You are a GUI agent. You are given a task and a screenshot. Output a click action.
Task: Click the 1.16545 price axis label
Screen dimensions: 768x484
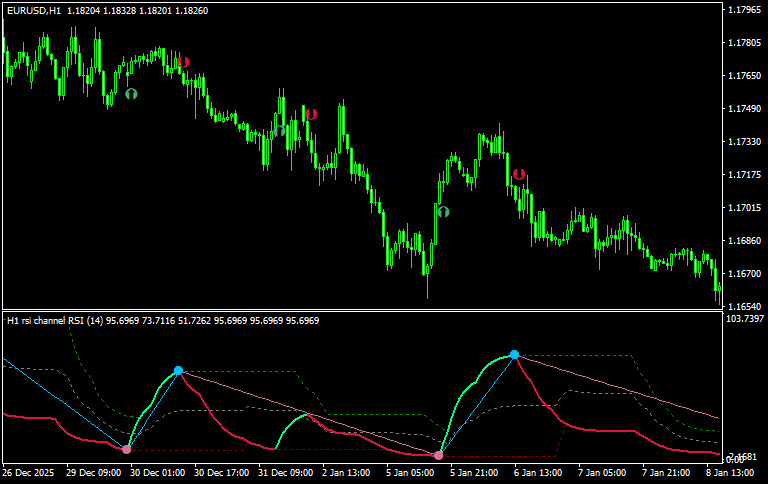pyautogui.click(x=742, y=306)
